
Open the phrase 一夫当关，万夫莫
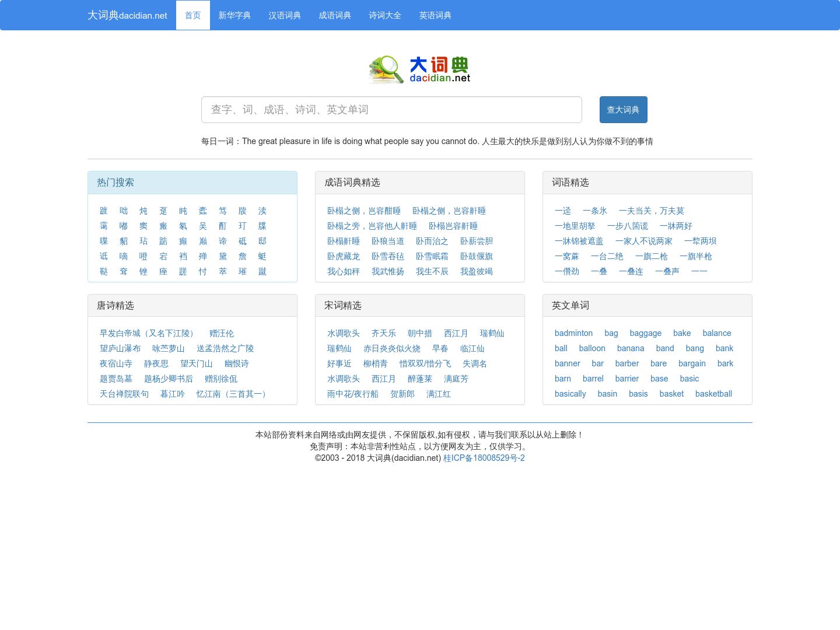pos(652,211)
